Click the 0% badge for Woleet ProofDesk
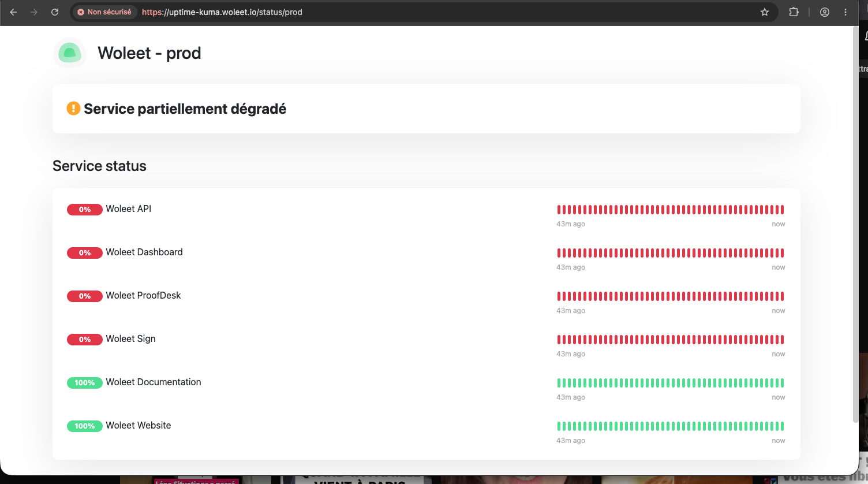Viewport: 868px width, 484px height. 85,296
